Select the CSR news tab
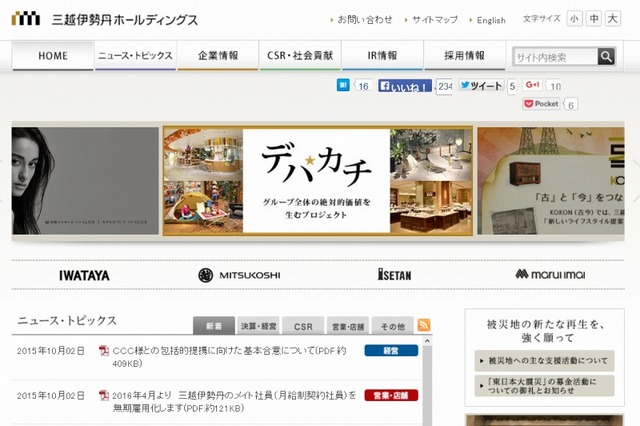 [x=303, y=326]
